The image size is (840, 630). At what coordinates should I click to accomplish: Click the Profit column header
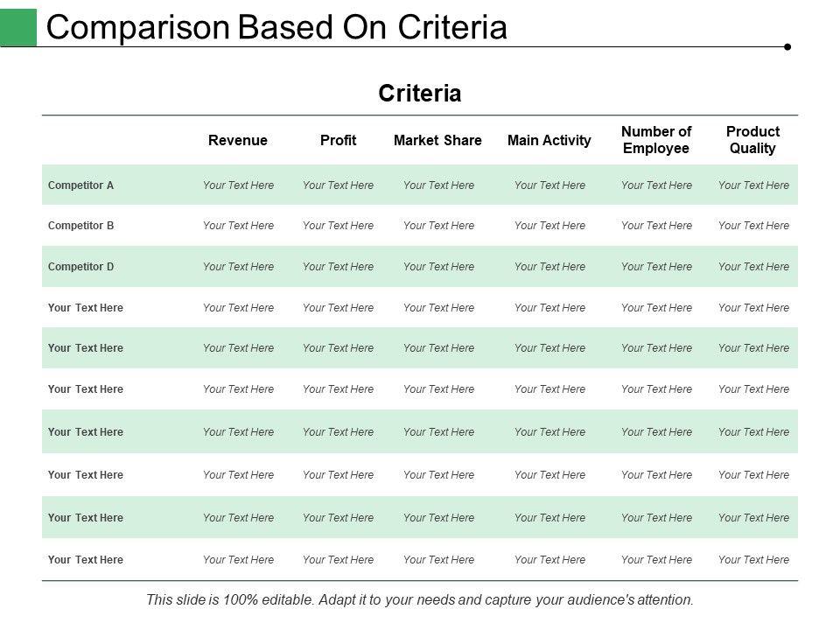338,140
